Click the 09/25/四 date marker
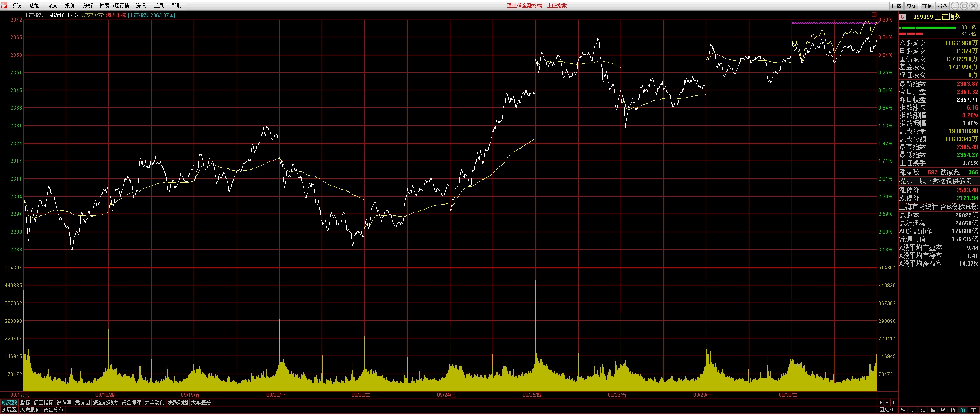 tap(532, 395)
